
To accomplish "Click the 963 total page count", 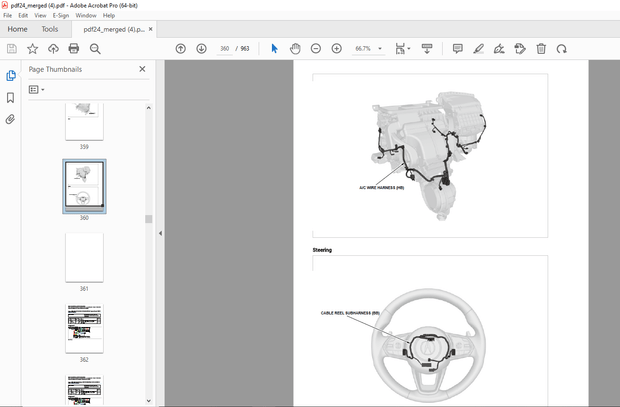I will click(245, 49).
